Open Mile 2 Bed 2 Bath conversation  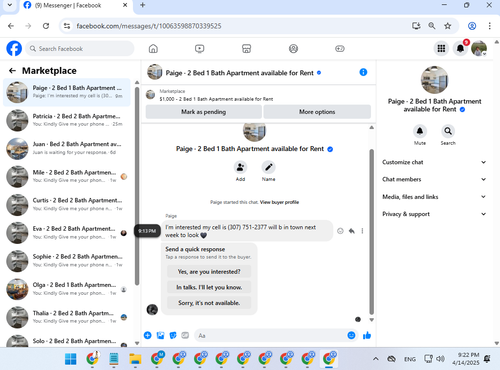coord(67,176)
